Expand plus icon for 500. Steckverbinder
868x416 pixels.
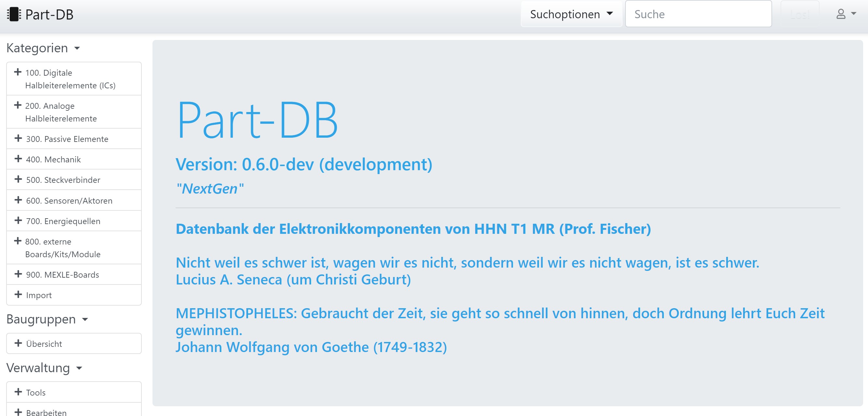click(18, 179)
